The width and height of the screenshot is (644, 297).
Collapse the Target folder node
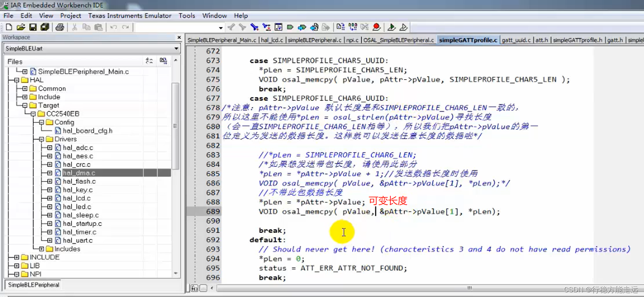(x=25, y=105)
